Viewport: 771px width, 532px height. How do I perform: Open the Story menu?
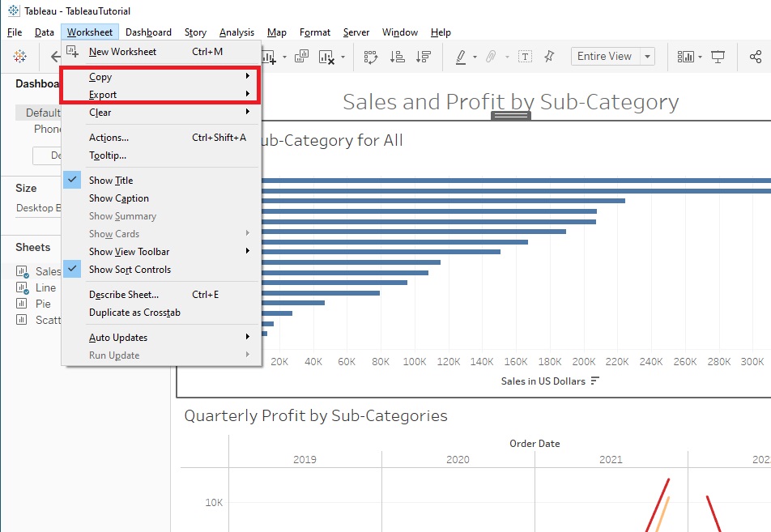pos(195,32)
